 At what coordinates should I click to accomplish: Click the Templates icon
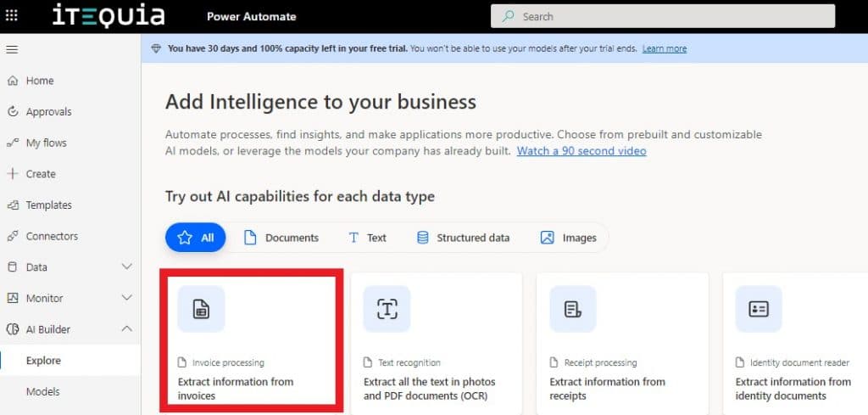[x=13, y=205]
